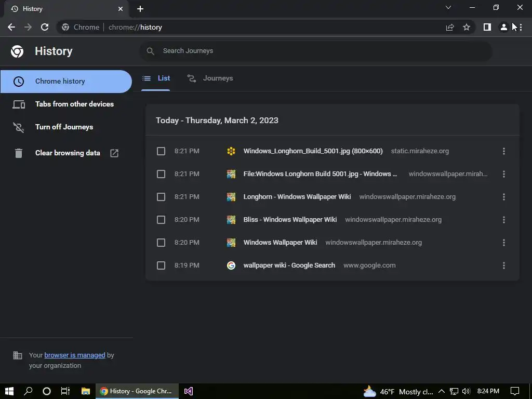This screenshot has width=532, height=399.
Task: Click the Google favicon in the 8:19 PM row
Action: (231, 265)
